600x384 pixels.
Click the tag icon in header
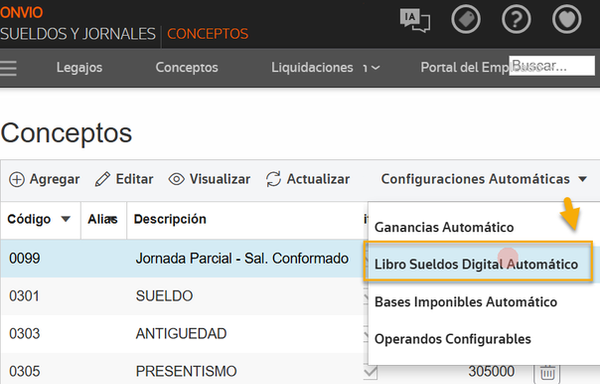coord(466,19)
